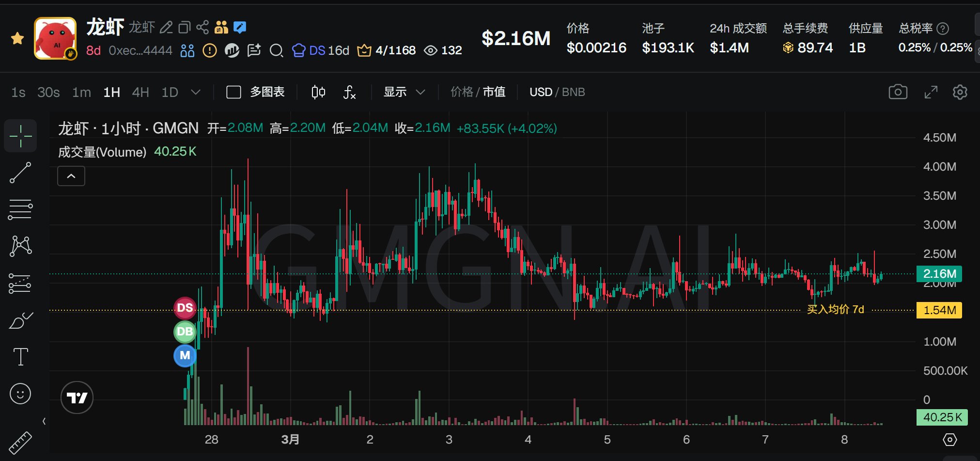The height and width of the screenshot is (461, 980).
Task: Select the crosshair cursor tool
Action: pos(20,136)
